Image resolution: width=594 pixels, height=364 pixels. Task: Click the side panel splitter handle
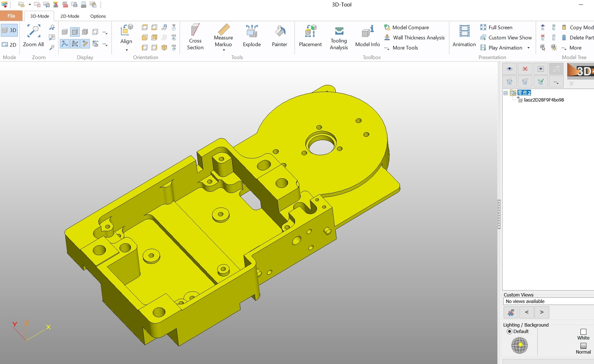[499, 214]
